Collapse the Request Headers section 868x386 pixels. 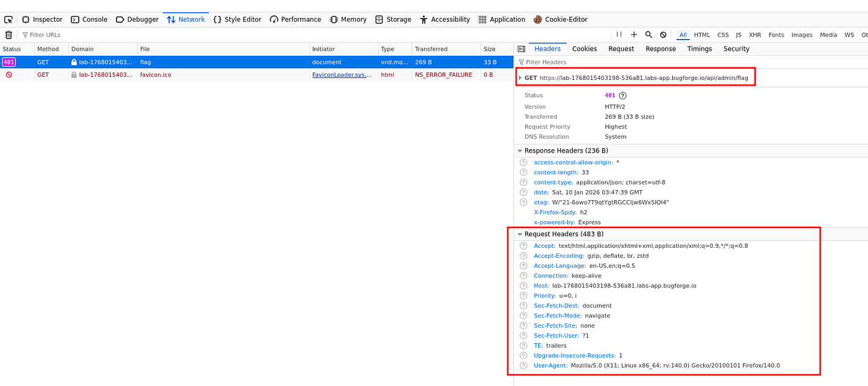tap(520, 234)
